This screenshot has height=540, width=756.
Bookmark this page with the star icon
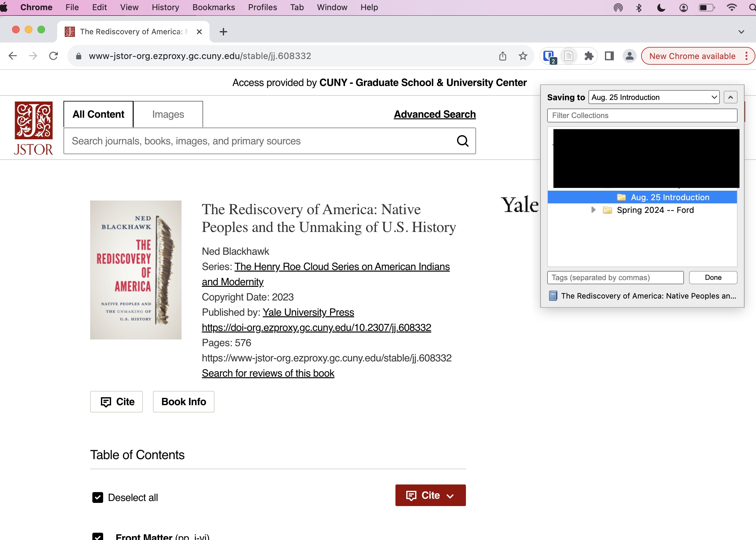click(523, 56)
